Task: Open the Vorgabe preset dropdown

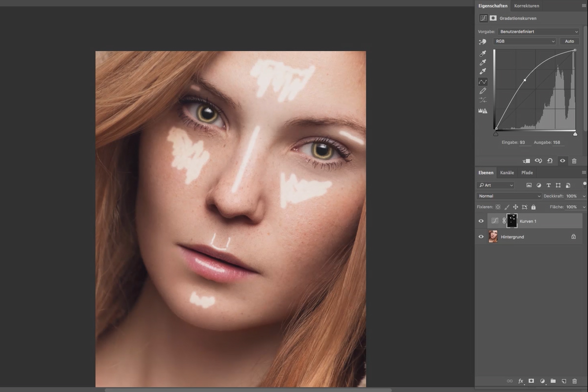Action: [538, 31]
